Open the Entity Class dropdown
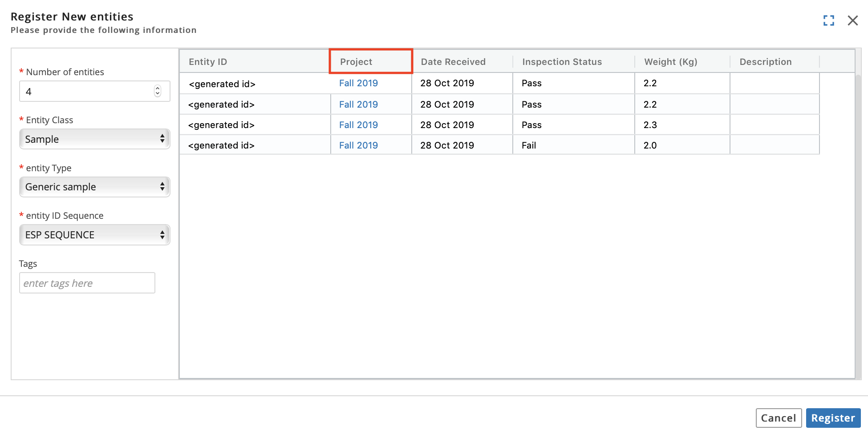 94,139
